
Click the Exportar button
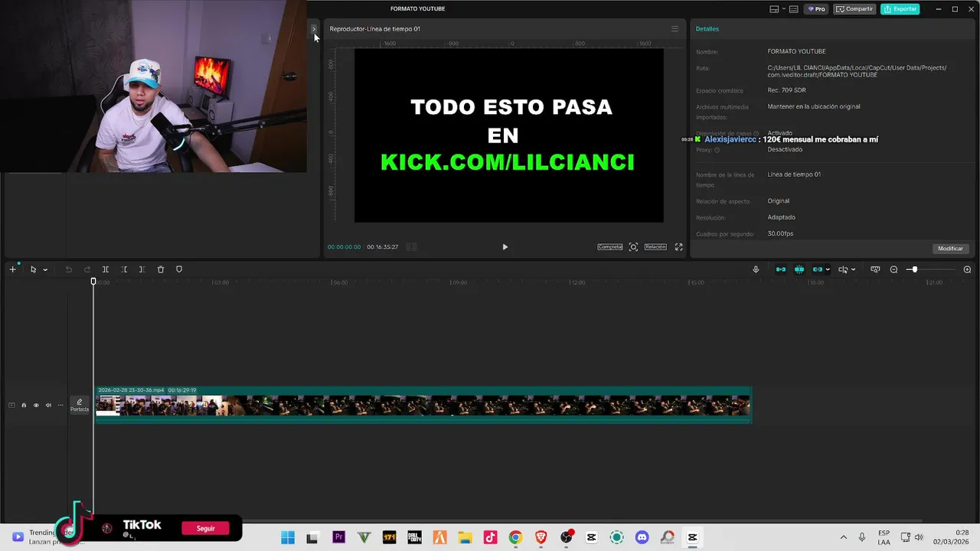[x=900, y=9]
